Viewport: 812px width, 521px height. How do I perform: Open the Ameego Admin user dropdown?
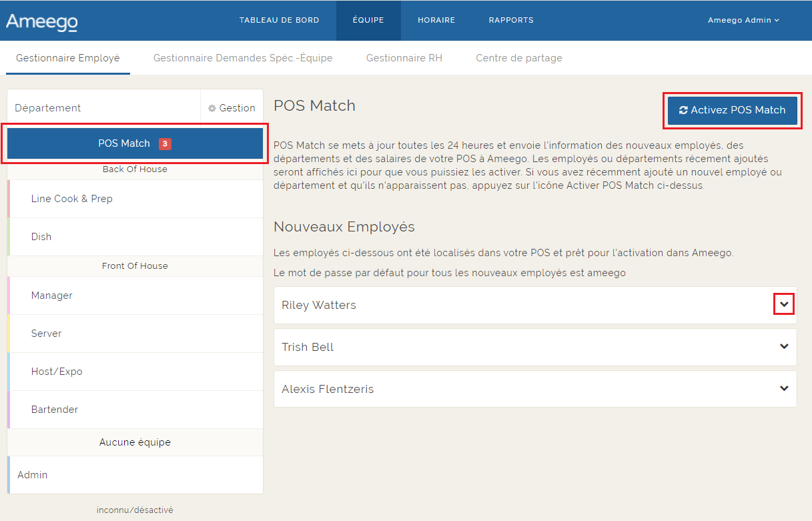(743, 20)
